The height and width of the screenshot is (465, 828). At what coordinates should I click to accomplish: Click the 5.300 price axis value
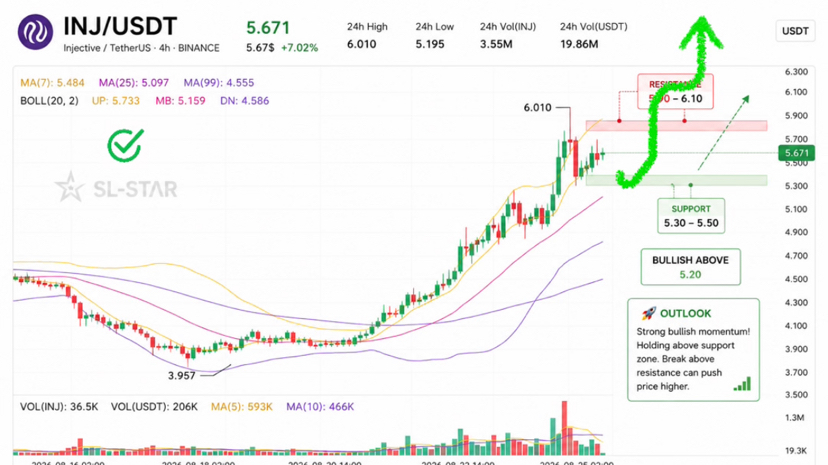point(796,186)
